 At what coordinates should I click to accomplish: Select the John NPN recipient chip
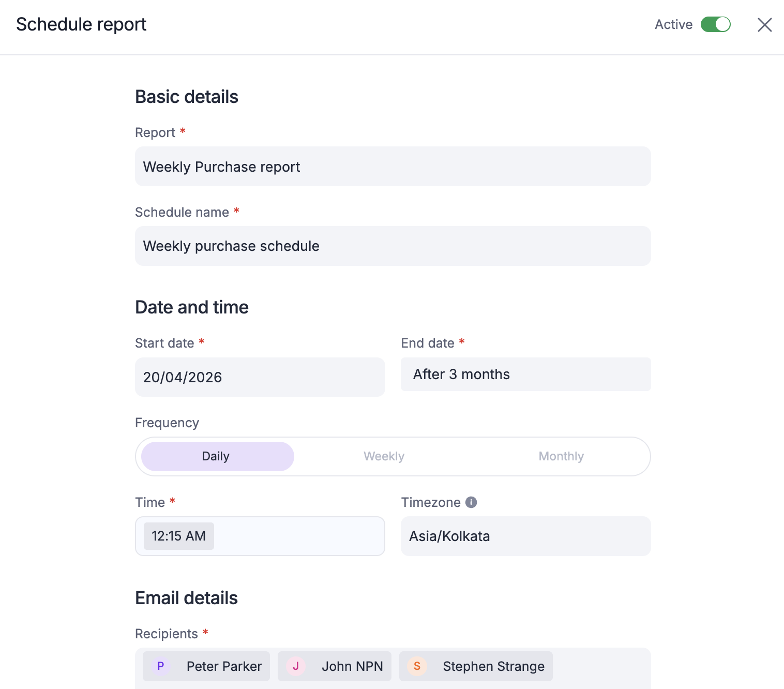tap(352, 666)
